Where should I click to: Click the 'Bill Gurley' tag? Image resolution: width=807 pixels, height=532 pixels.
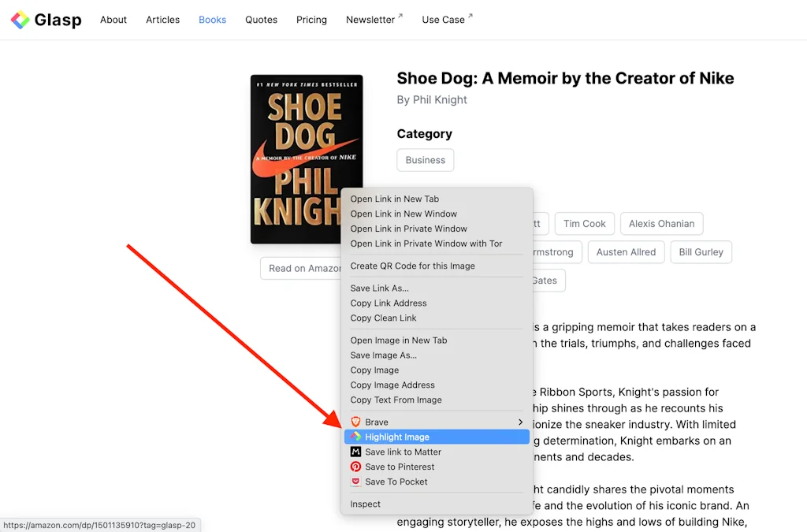point(701,252)
